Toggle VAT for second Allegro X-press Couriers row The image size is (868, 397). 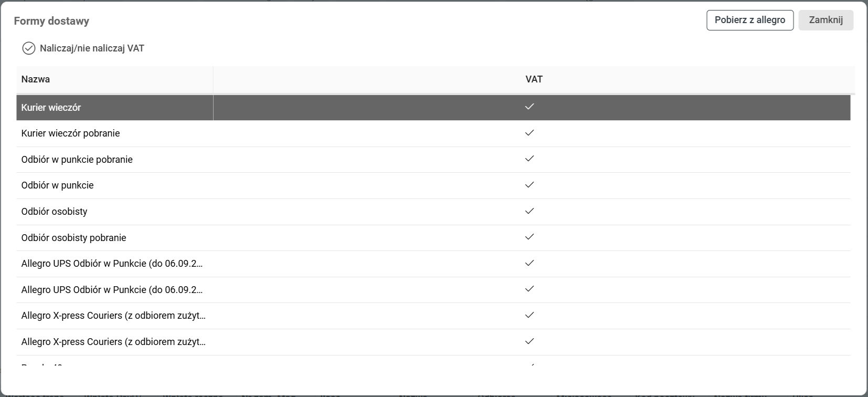pos(530,341)
